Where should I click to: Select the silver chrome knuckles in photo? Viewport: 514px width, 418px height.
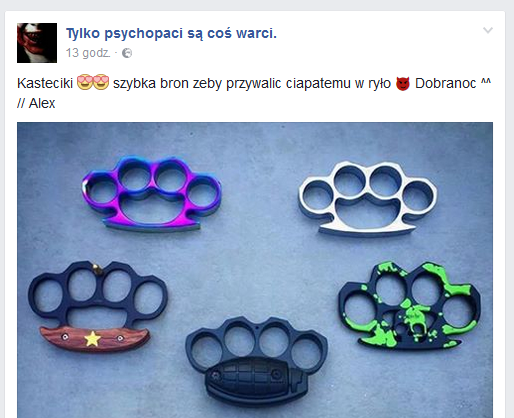point(367,198)
